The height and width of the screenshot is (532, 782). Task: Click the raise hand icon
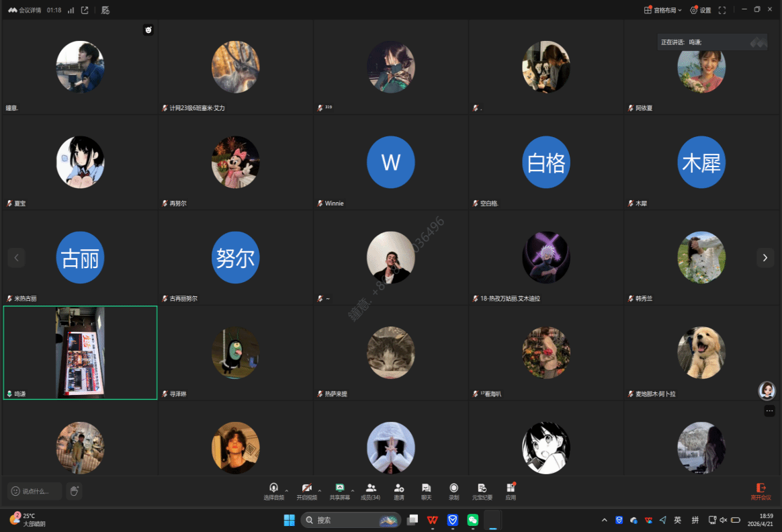tap(75, 491)
